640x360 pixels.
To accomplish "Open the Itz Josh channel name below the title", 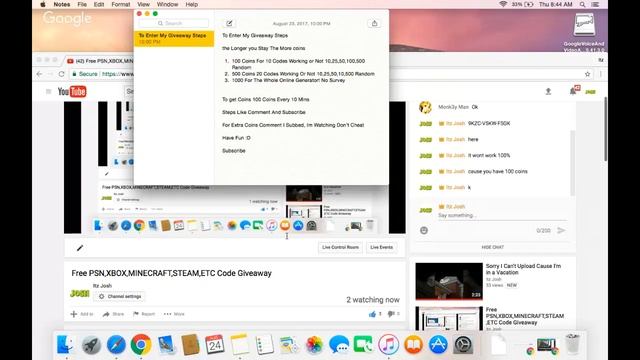I will click(x=102, y=286).
